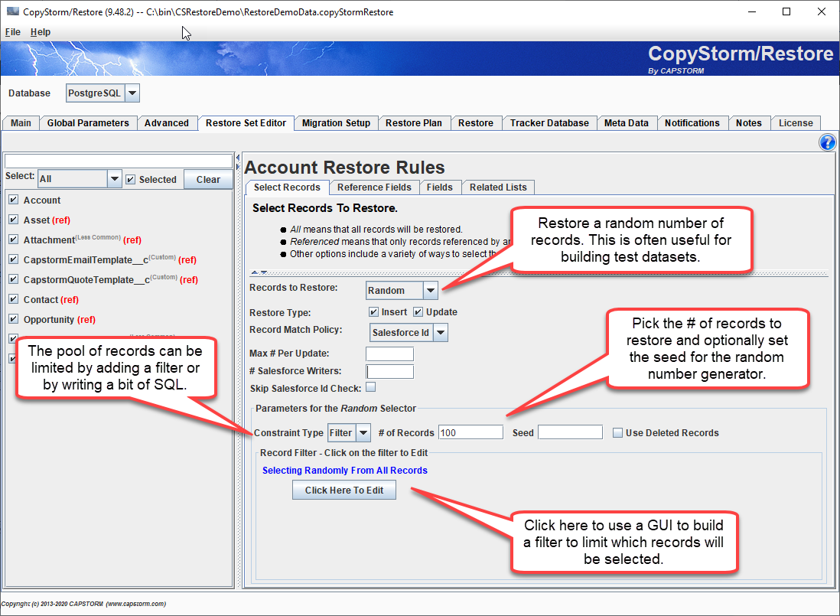Switch to the Notes tab
Image resolution: width=840 pixels, height=616 pixels.
click(748, 123)
